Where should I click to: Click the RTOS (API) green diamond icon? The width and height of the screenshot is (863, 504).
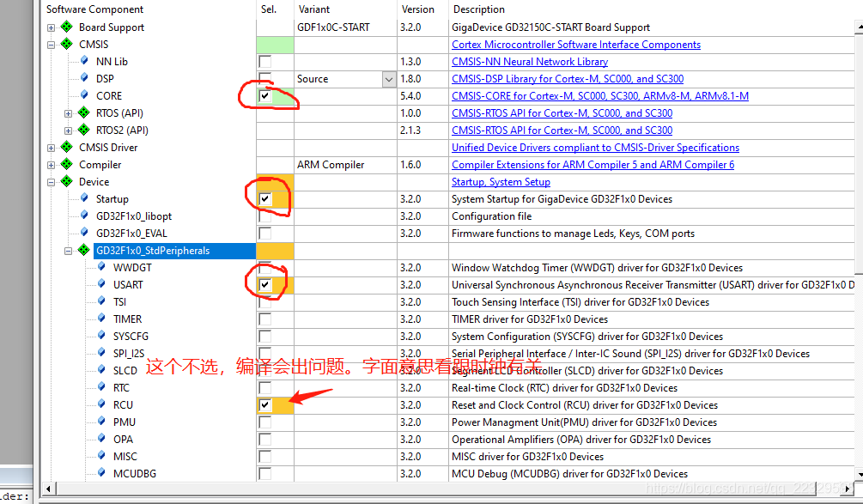click(83, 112)
